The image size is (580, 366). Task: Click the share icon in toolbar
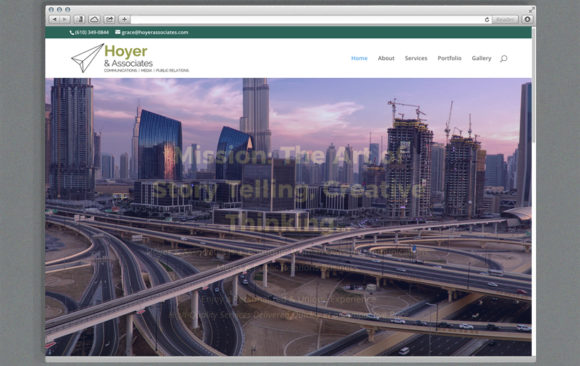(109, 19)
